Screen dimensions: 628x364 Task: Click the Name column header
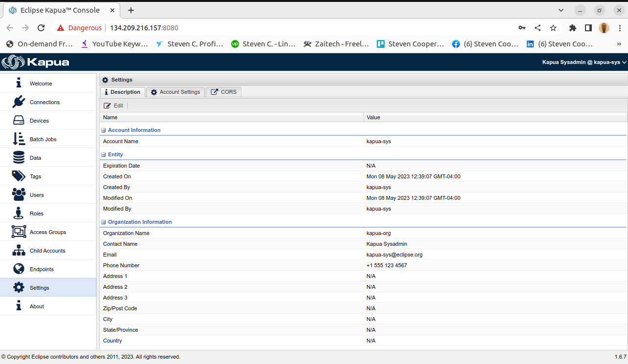[232, 117]
